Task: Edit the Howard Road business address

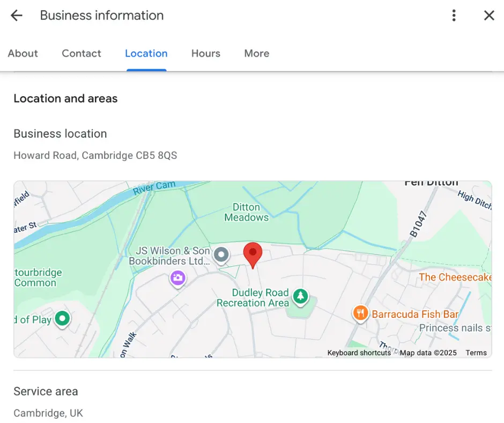Action: tap(95, 156)
